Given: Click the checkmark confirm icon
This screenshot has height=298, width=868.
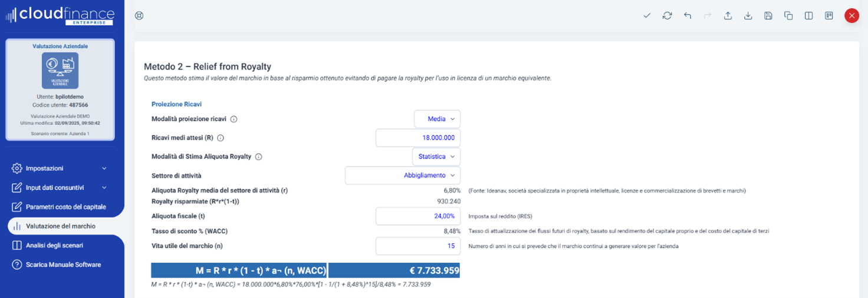Looking at the screenshot, I should (x=647, y=16).
